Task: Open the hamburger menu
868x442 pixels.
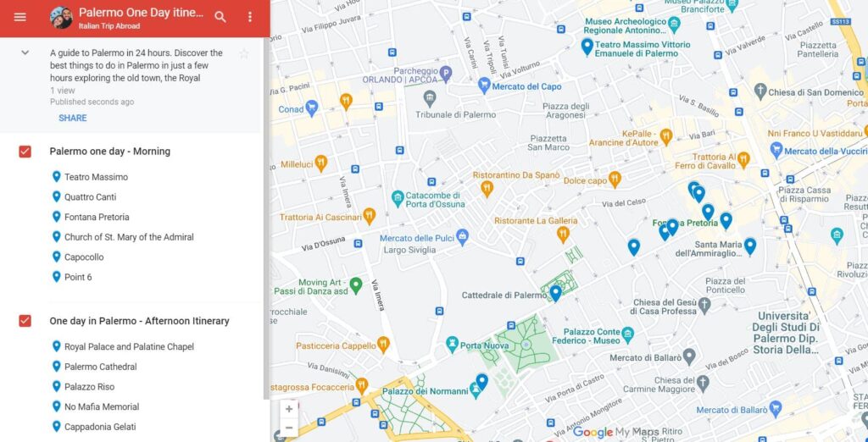Action: point(20,17)
